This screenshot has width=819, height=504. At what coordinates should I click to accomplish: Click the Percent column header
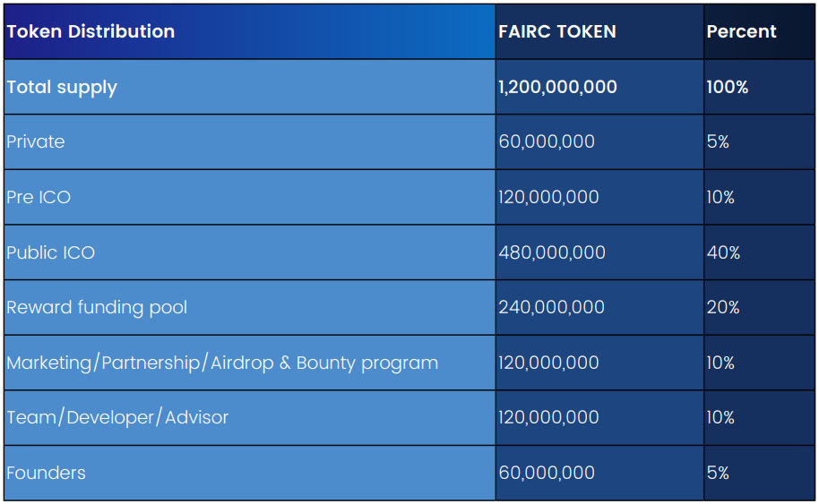741,31
